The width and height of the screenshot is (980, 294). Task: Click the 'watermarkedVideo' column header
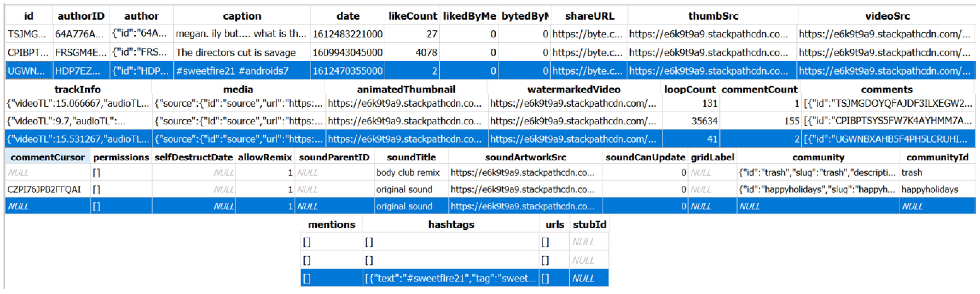[x=574, y=89]
